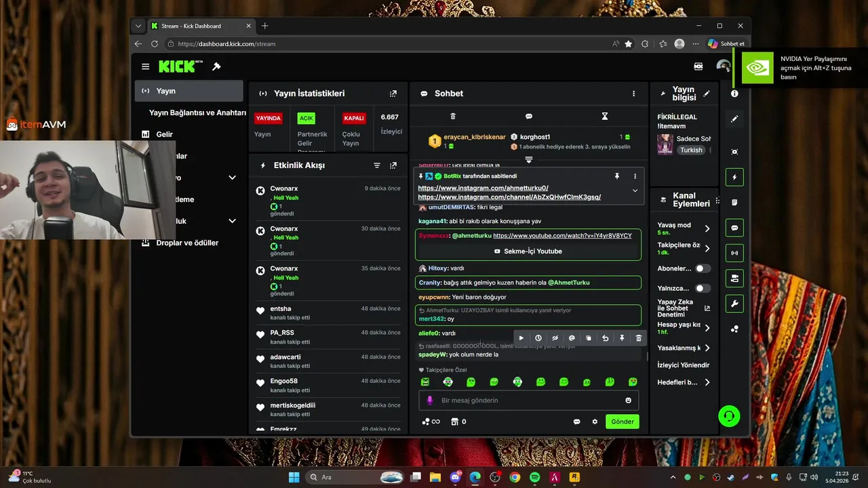Select Yayın in the left sidebar
This screenshot has width=868, height=488.
(x=189, y=91)
